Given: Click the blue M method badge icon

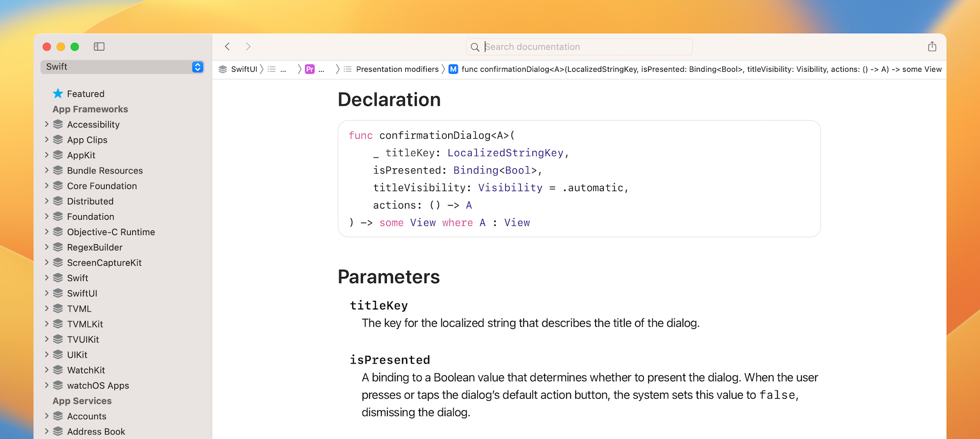Looking at the screenshot, I should tap(453, 69).
